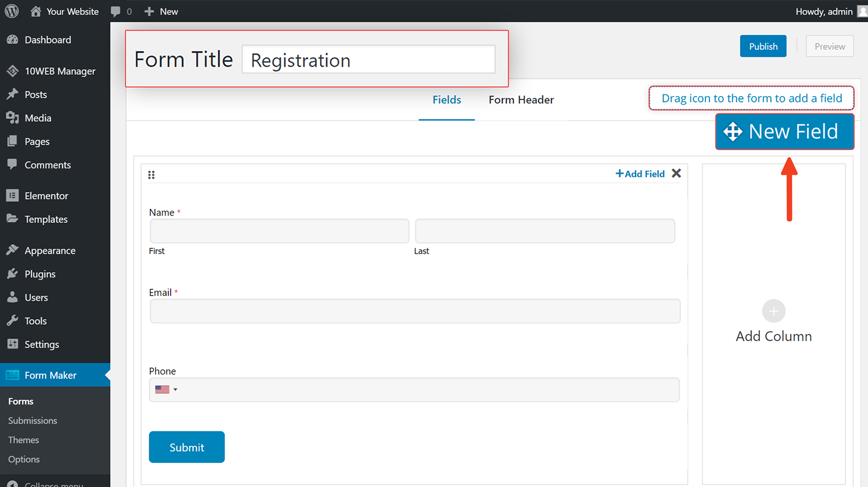Click the Your Website link
The image size is (868, 487).
(73, 12)
